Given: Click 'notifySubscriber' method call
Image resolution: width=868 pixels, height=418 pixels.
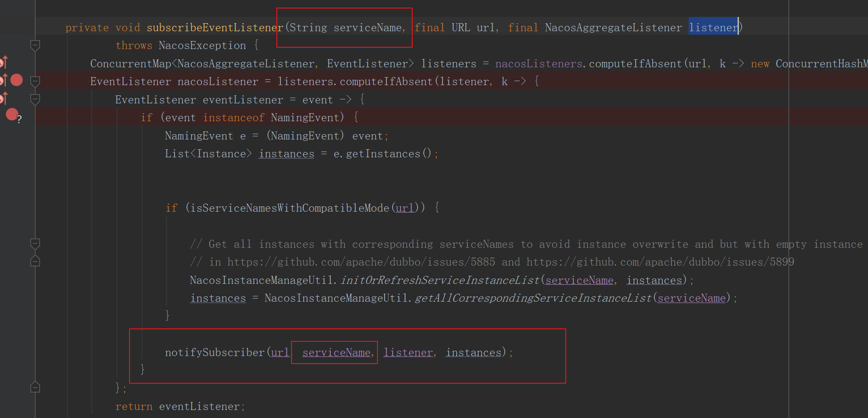Looking at the screenshot, I should [215, 352].
